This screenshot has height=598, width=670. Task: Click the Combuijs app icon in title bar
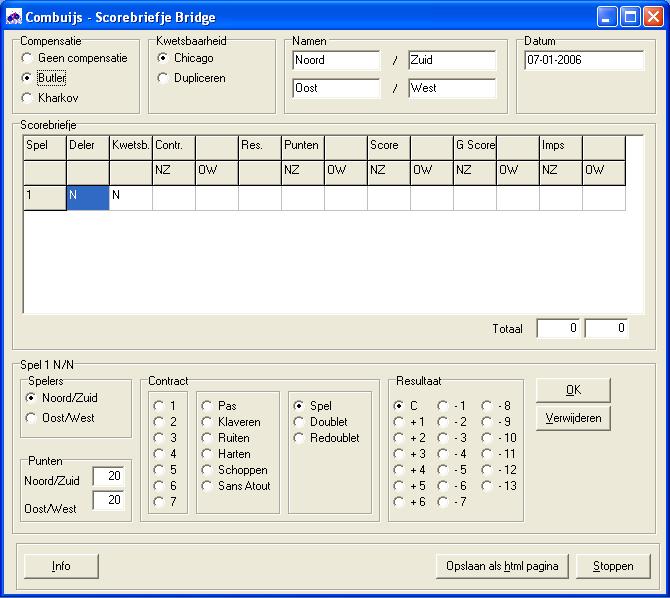click(x=14, y=17)
